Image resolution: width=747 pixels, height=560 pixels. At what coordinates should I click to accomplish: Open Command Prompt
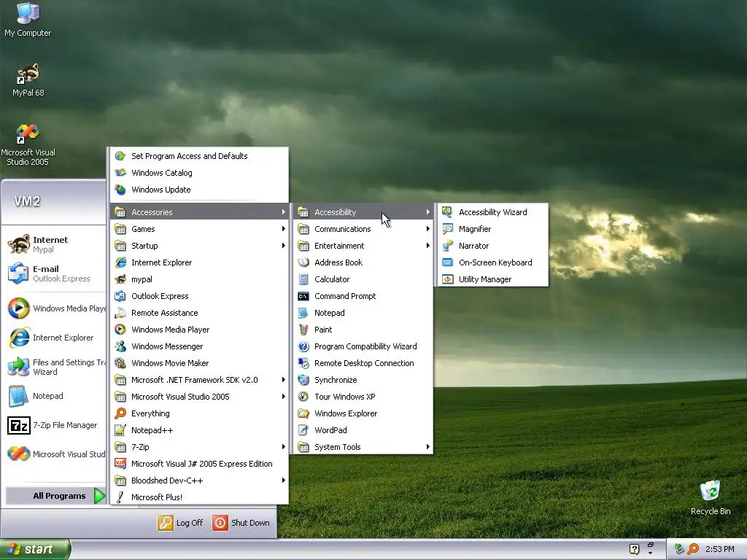363,296
